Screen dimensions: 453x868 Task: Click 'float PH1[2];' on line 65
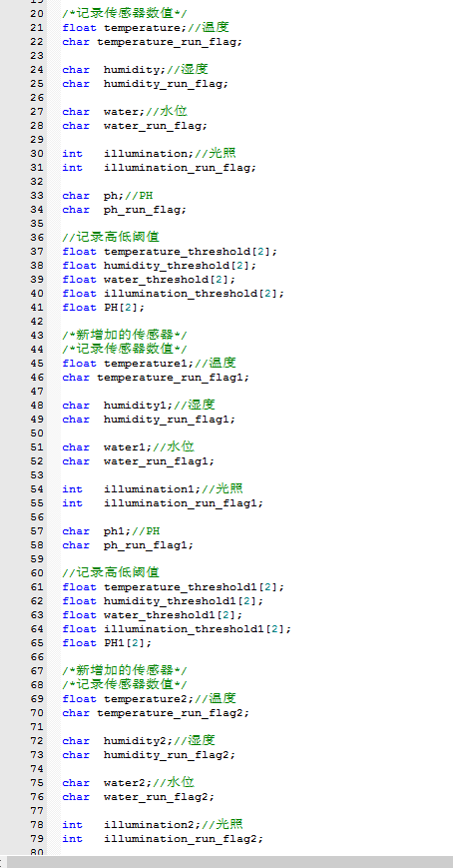[107, 643]
